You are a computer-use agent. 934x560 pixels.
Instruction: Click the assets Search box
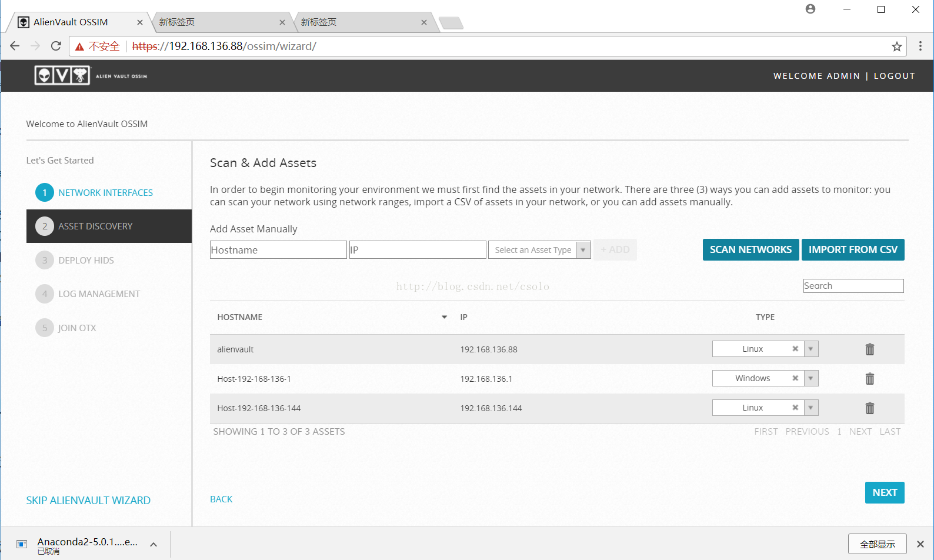pyautogui.click(x=853, y=286)
